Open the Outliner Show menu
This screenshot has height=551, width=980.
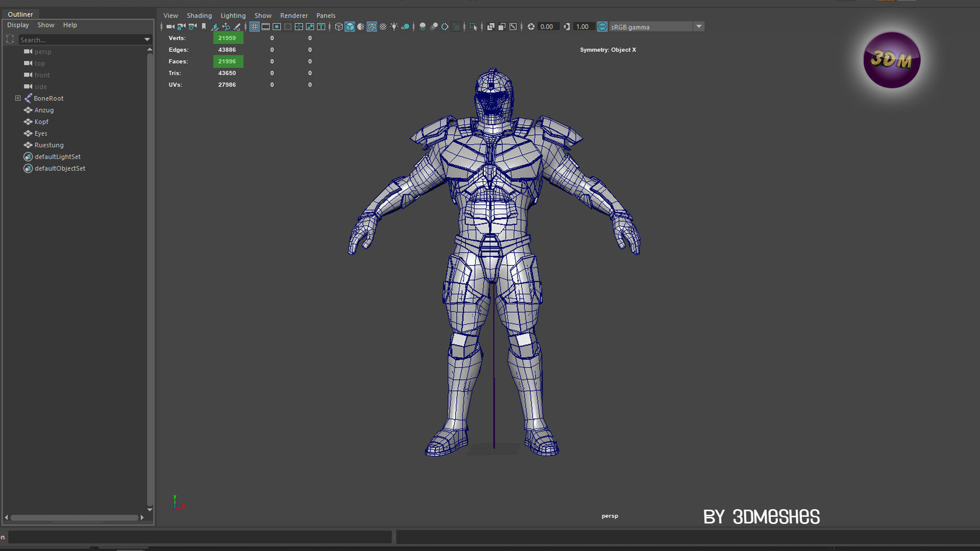point(46,25)
